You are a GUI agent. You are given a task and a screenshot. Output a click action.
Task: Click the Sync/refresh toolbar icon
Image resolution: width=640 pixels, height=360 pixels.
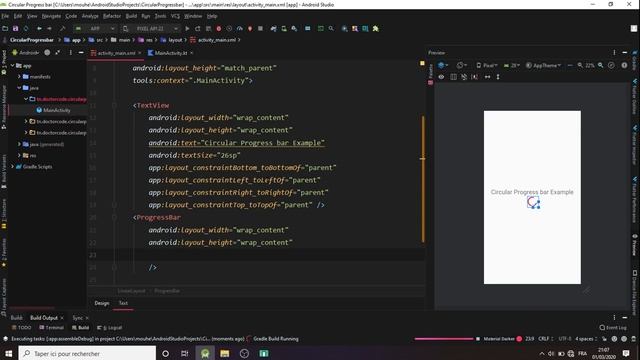click(x=26, y=29)
